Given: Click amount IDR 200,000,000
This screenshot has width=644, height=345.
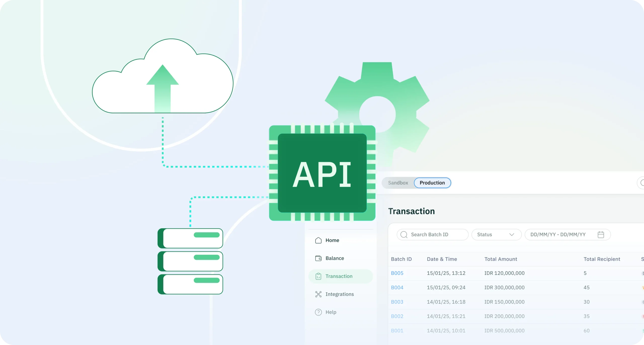Looking at the screenshot, I should point(504,316).
